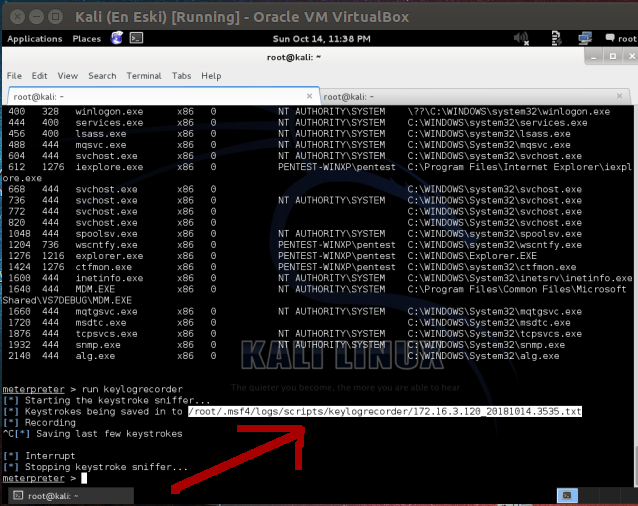This screenshot has width=638, height=506.
Task: Click the 'run keylogrecorder' command text
Action: [x=132, y=389]
